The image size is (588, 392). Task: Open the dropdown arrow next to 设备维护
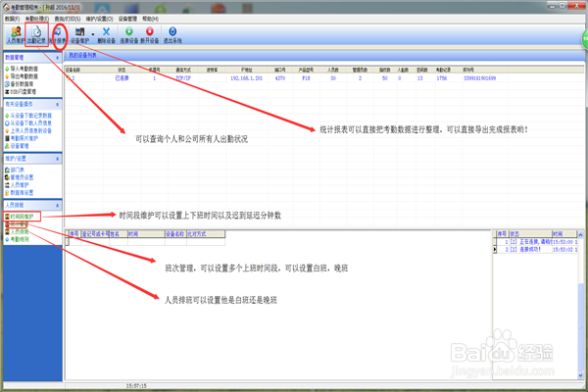pyautogui.click(x=93, y=34)
